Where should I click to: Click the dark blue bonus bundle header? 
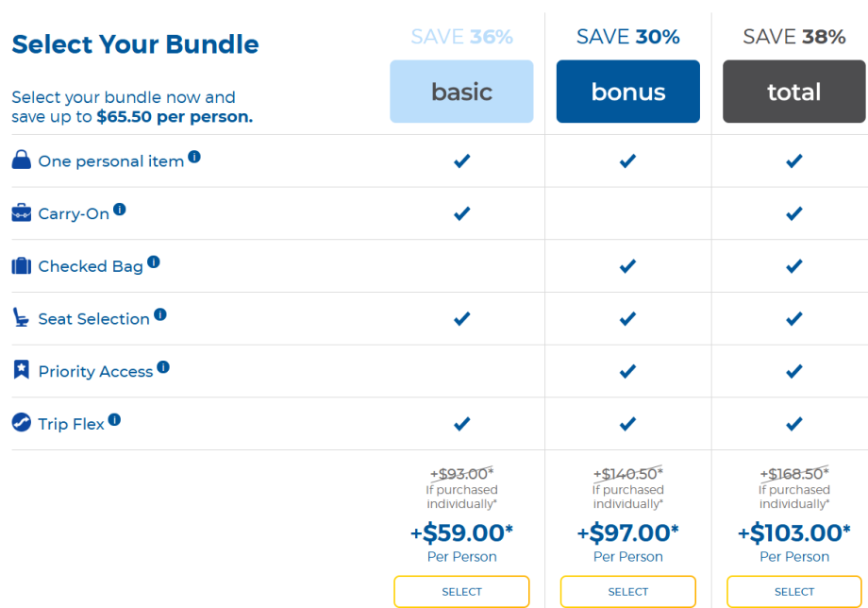[627, 92]
